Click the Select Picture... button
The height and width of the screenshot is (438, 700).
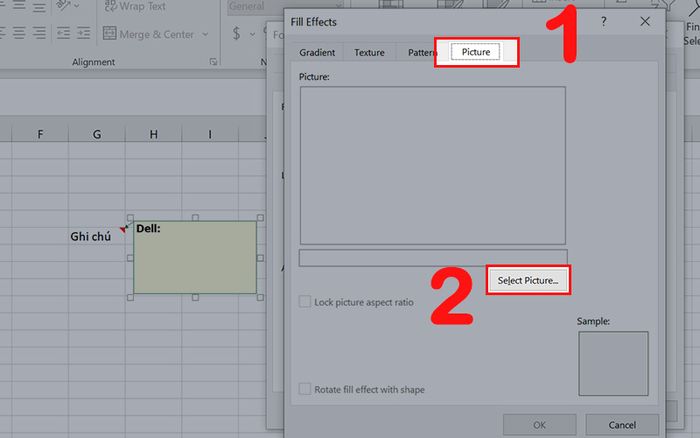click(x=528, y=280)
